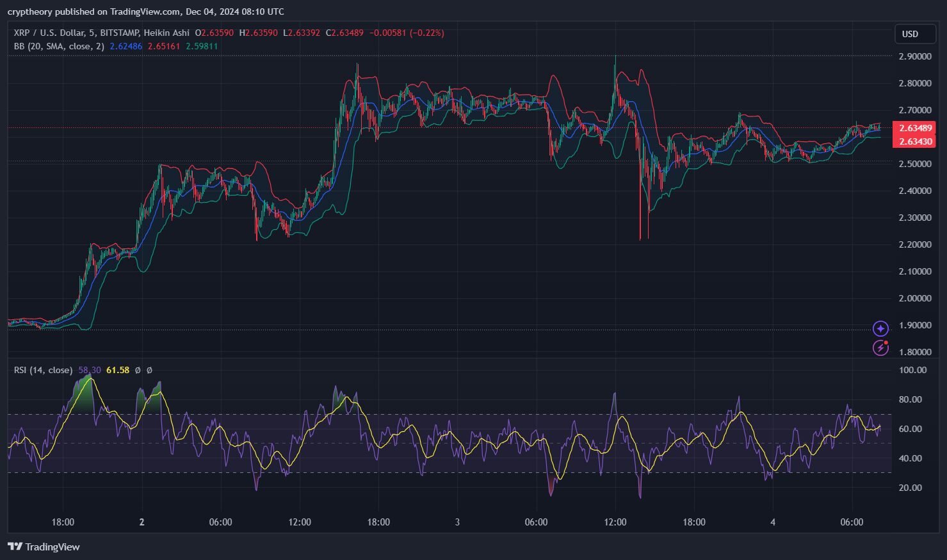
Task: Click the 3 date label on time axis
Action: [457, 522]
